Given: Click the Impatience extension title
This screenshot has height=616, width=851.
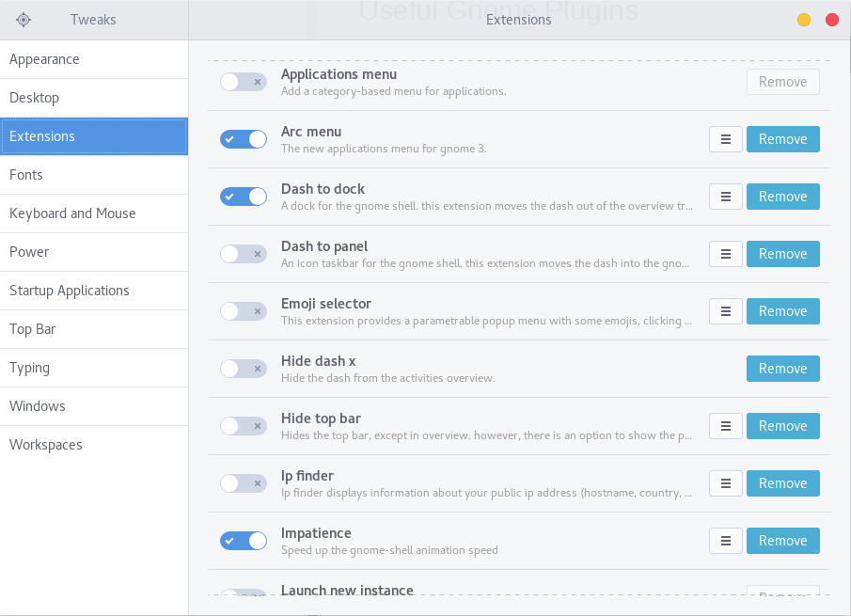Looking at the screenshot, I should click(x=316, y=533).
